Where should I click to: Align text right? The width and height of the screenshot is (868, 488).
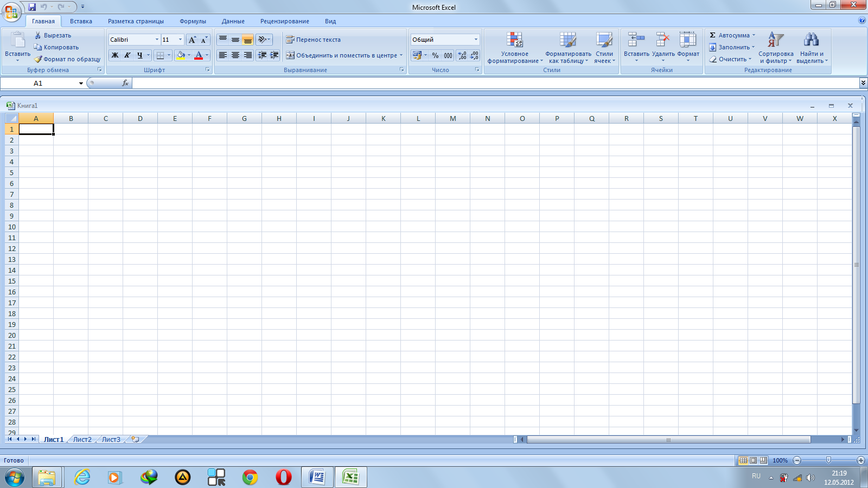pos(247,55)
